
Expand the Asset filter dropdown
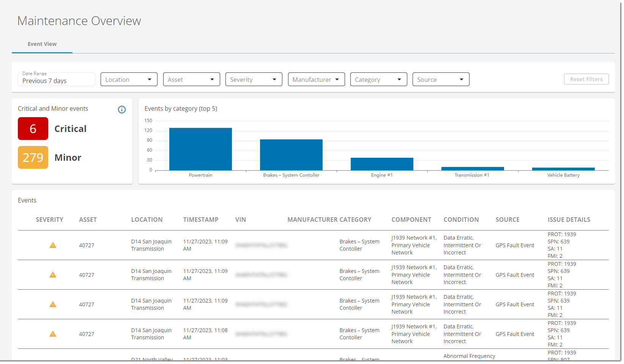191,80
